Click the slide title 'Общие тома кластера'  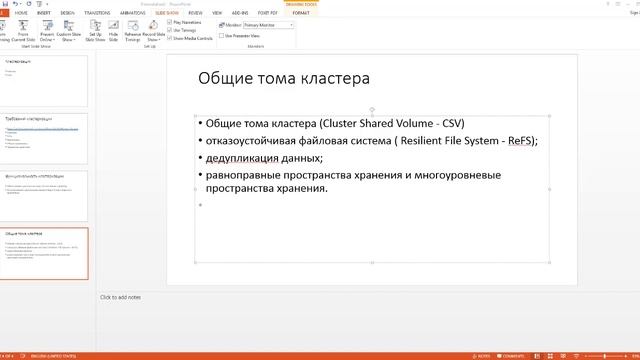[284, 78]
